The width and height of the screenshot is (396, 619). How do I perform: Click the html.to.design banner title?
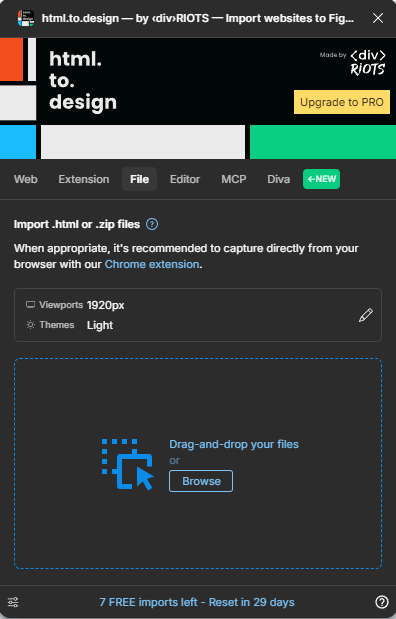(83, 81)
